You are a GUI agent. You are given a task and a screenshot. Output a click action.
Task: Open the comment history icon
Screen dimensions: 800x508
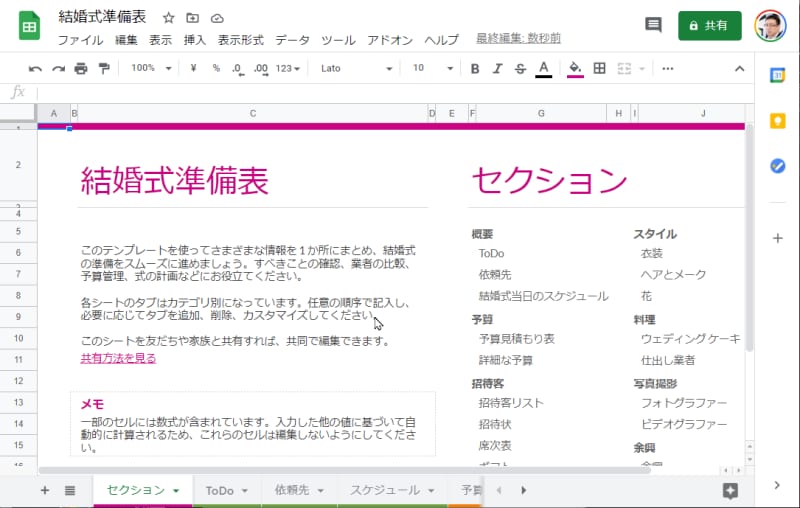coord(653,24)
